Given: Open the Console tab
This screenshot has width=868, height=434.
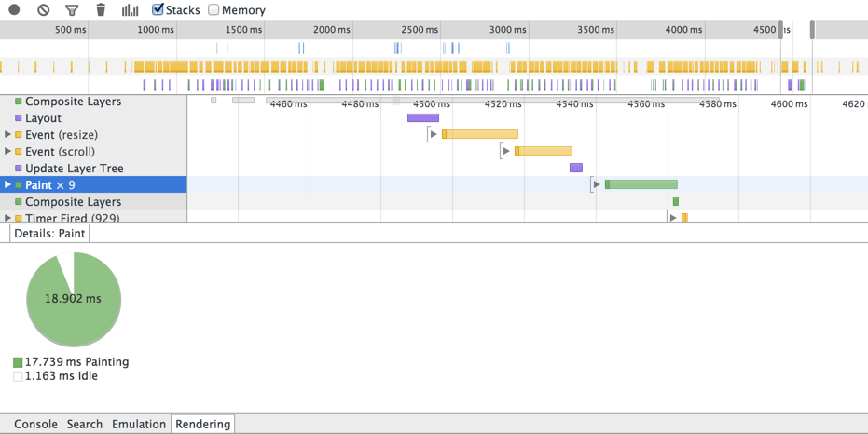Looking at the screenshot, I should pos(35,424).
